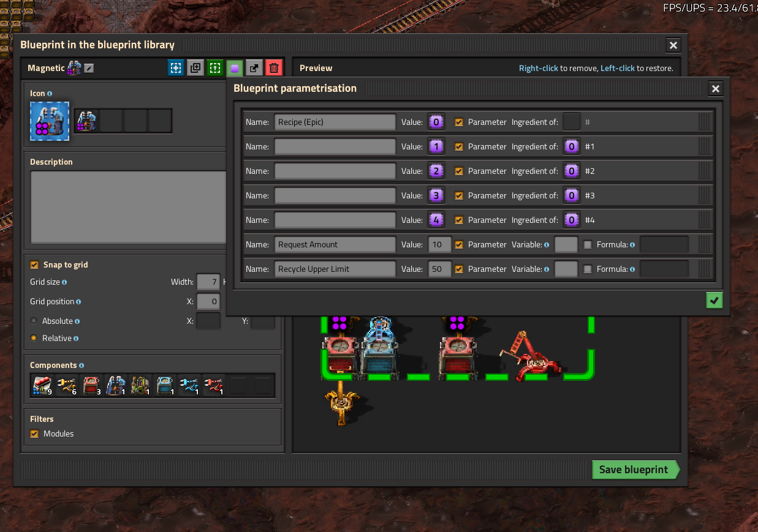The height and width of the screenshot is (532, 758).
Task: Click the Value parameter 1 icon
Action: point(436,146)
